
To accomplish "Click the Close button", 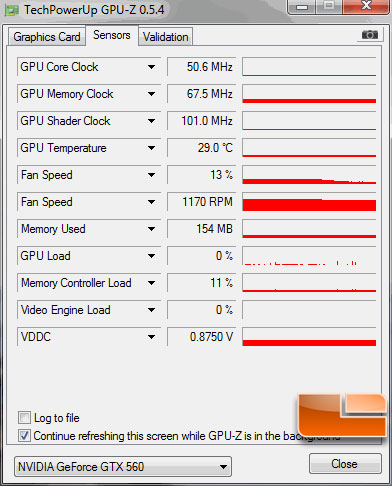I will [344, 464].
